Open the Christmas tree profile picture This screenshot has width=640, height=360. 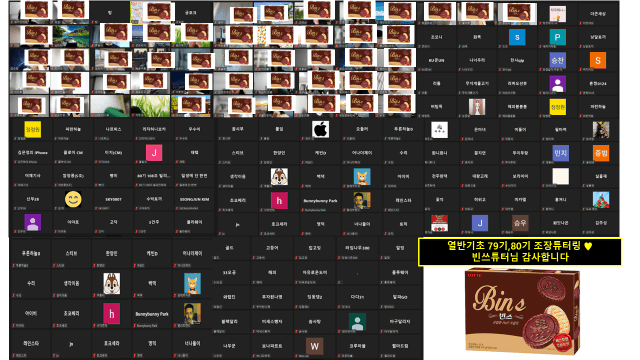[x=601, y=200]
